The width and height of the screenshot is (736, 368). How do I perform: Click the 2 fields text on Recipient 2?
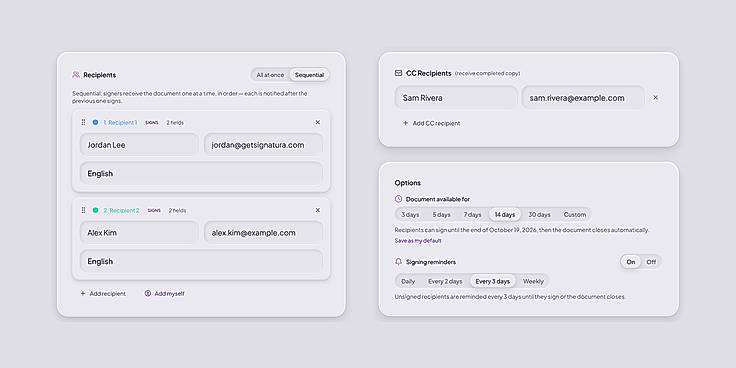point(177,210)
